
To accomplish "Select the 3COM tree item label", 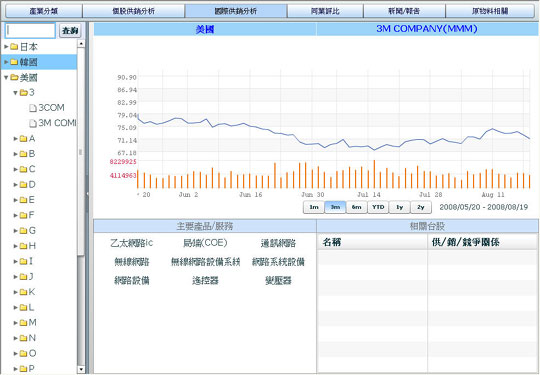I will [x=51, y=108].
